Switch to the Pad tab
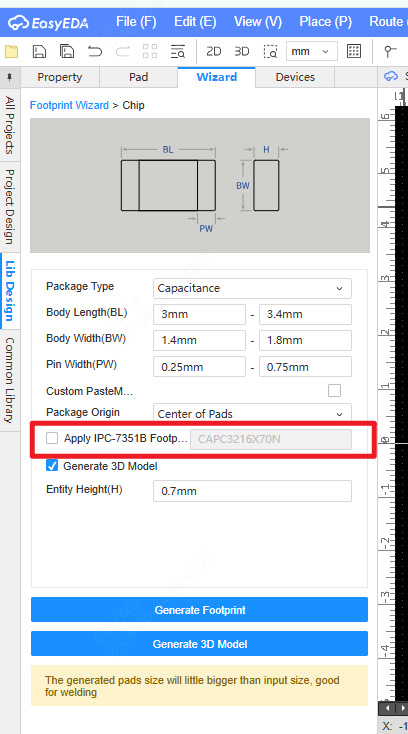 tap(138, 77)
